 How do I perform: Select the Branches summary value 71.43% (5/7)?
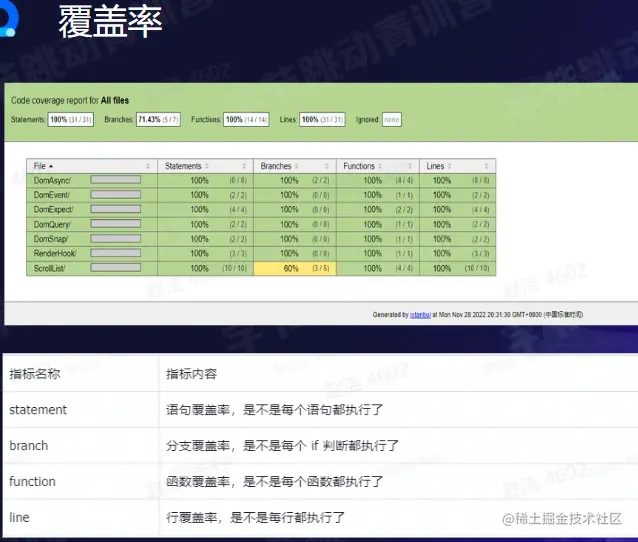[x=158, y=120]
